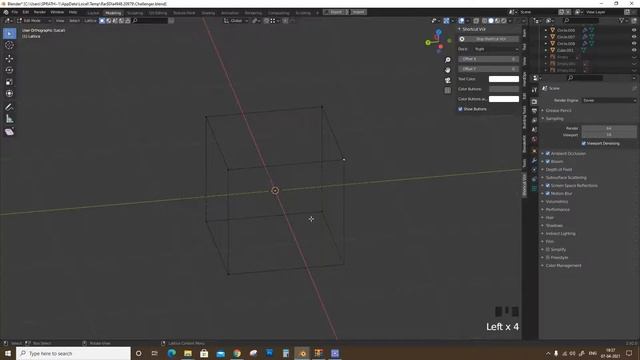Open the Edit menu
The image size is (640, 360).
26,12
